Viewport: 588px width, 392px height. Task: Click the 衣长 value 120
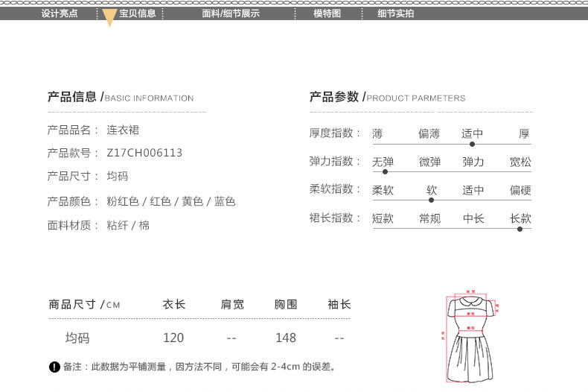(x=173, y=338)
